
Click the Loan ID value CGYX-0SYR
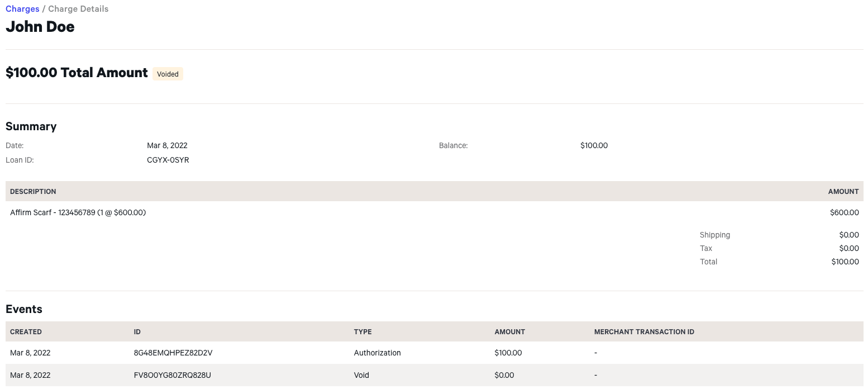coord(168,160)
